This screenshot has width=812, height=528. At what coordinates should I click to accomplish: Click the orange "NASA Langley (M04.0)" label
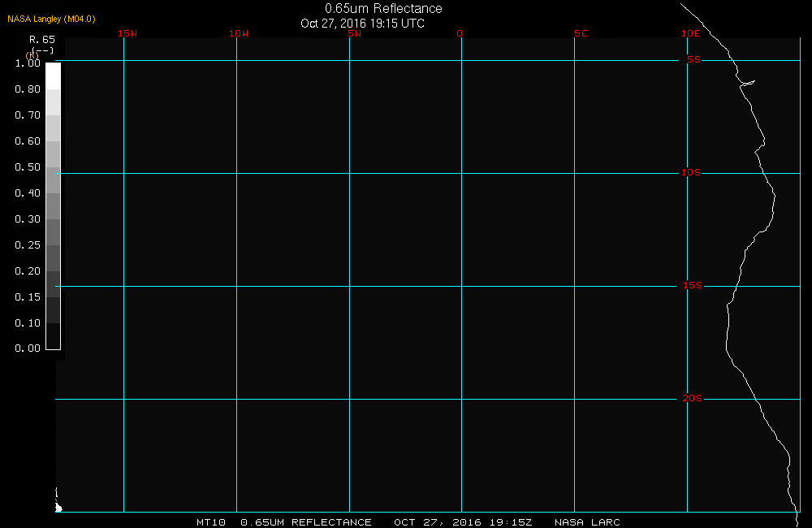click(x=51, y=19)
